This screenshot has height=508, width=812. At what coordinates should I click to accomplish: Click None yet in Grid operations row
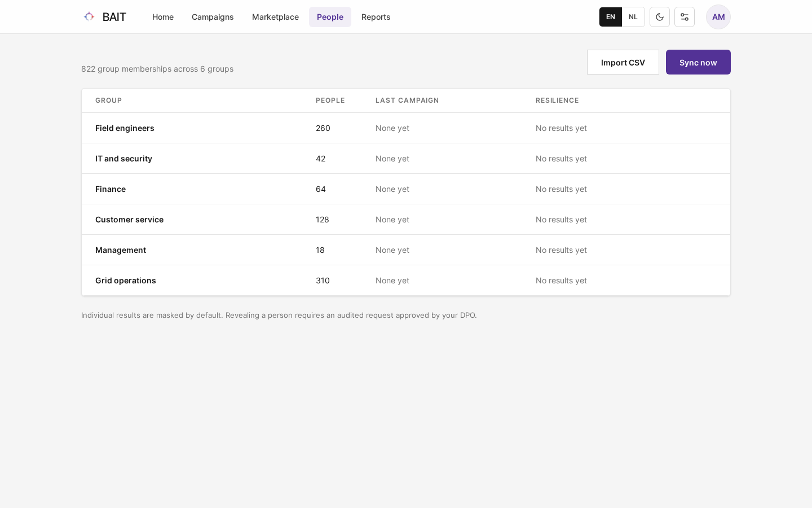tap(392, 281)
